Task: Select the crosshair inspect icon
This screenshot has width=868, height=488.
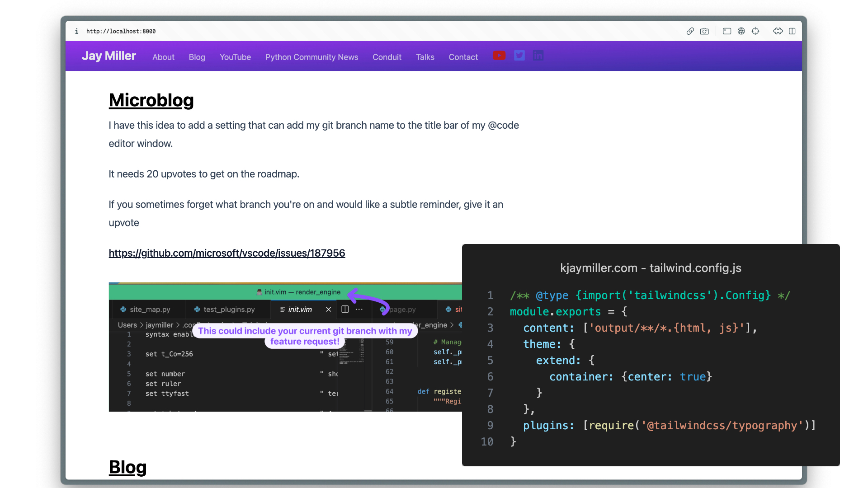Action: pyautogui.click(x=755, y=31)
